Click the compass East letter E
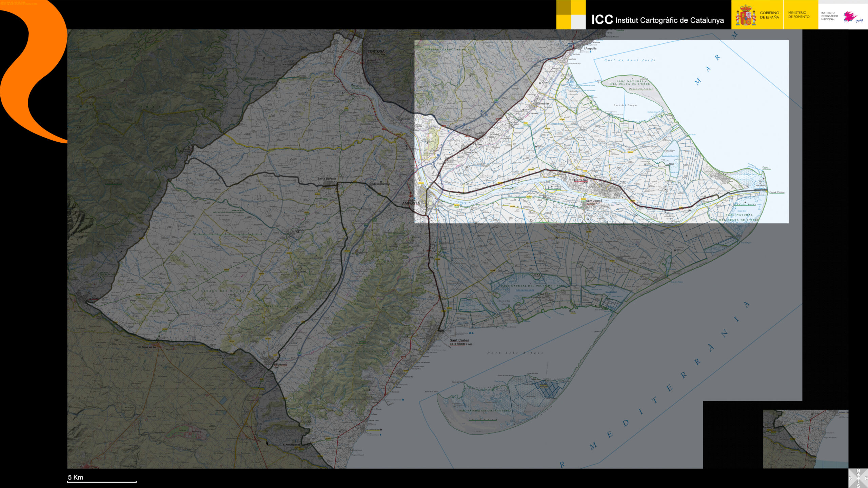868x488 pixels. [x=866, y=478]
